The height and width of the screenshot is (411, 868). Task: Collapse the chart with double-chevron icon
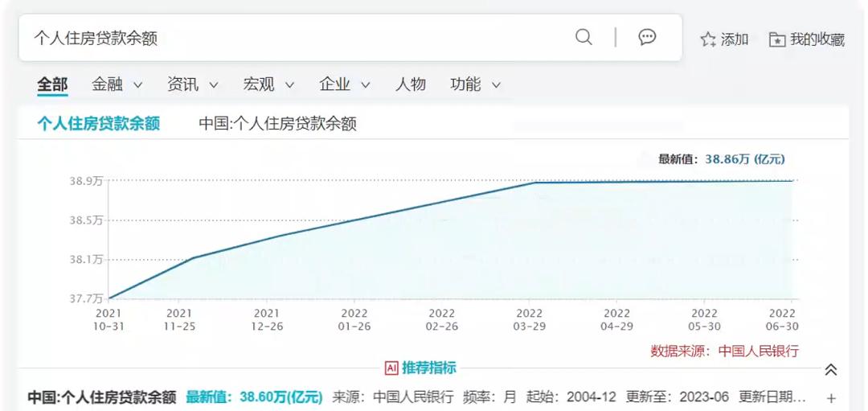point(831,369)
